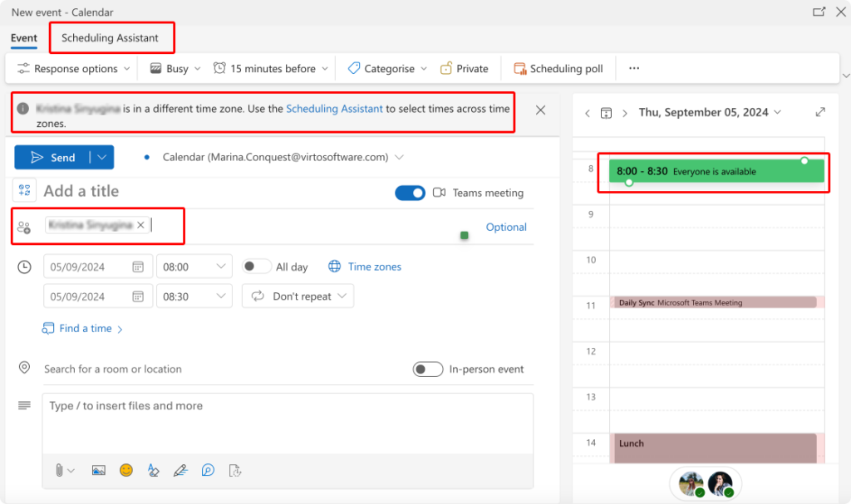Show text formatting options
Screen dimensions: 851x504
(153, 470)
